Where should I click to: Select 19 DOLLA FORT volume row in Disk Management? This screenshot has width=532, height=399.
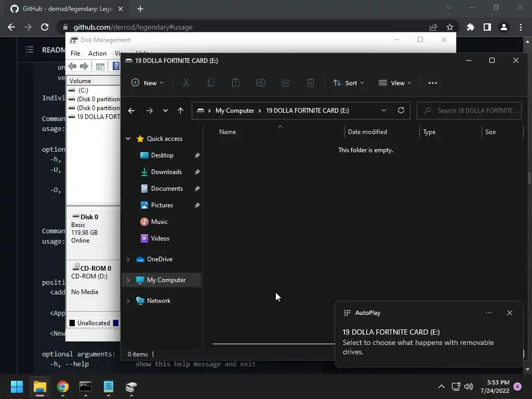coord(94,117)
